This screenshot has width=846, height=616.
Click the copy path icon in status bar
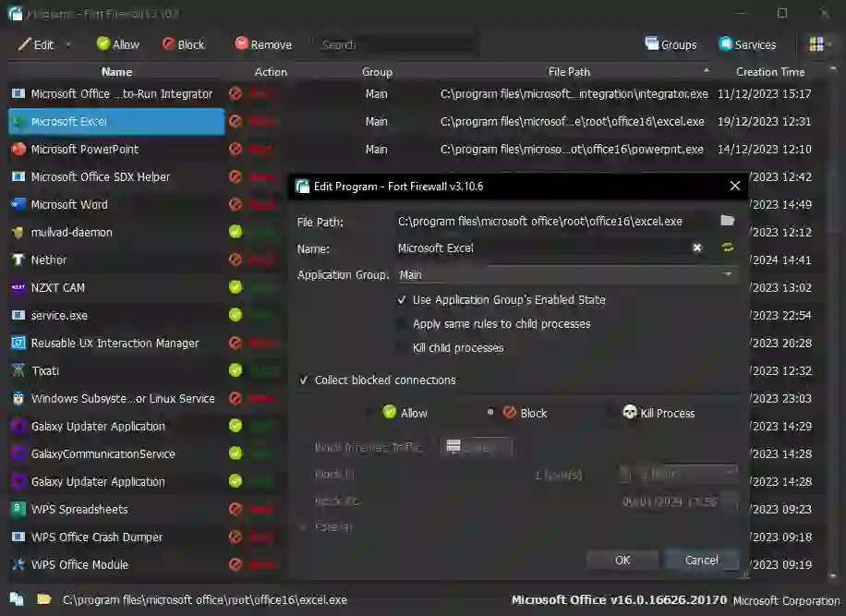point(17,599)
